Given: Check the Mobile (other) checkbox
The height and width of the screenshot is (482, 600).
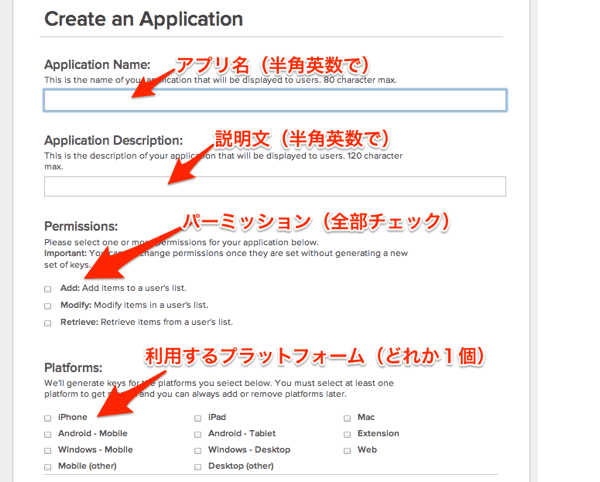Looking at the screenshot, I should click(x=48, y=466).
